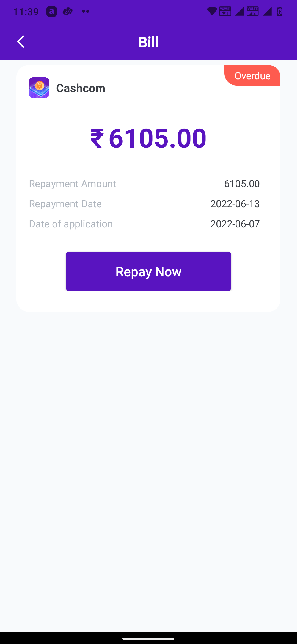297x644 pixels.
Task: Tap the home gesture bar at bottom
Action: pyautogui.click(x=148, y=638)
